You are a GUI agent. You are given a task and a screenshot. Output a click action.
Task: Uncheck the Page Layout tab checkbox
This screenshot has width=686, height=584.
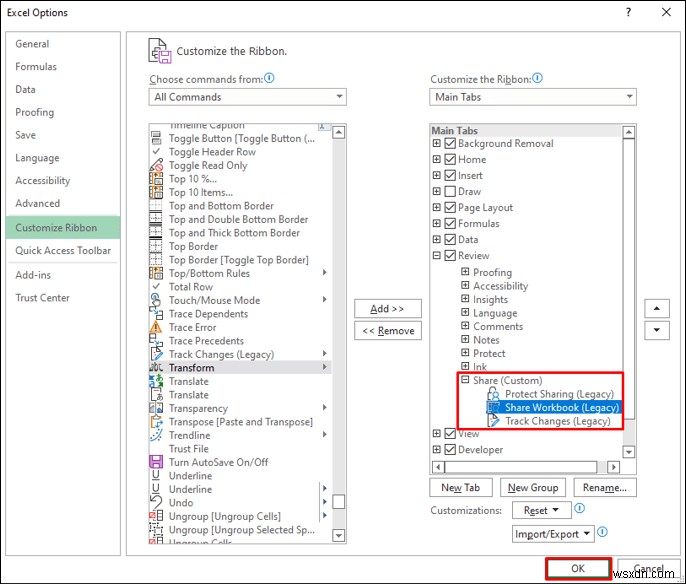(x=450, y=207)
